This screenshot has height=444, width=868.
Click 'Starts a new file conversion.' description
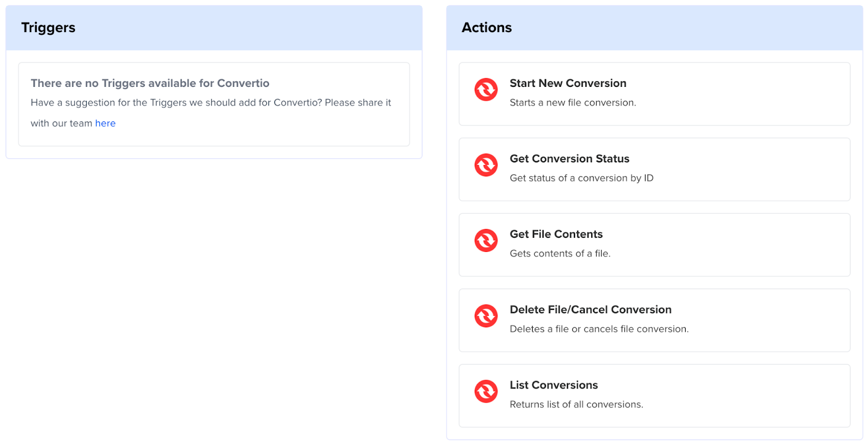[573, 103]
